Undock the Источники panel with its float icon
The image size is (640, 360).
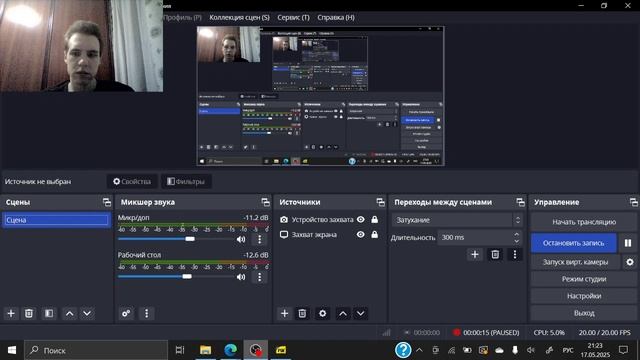(380, 202)
